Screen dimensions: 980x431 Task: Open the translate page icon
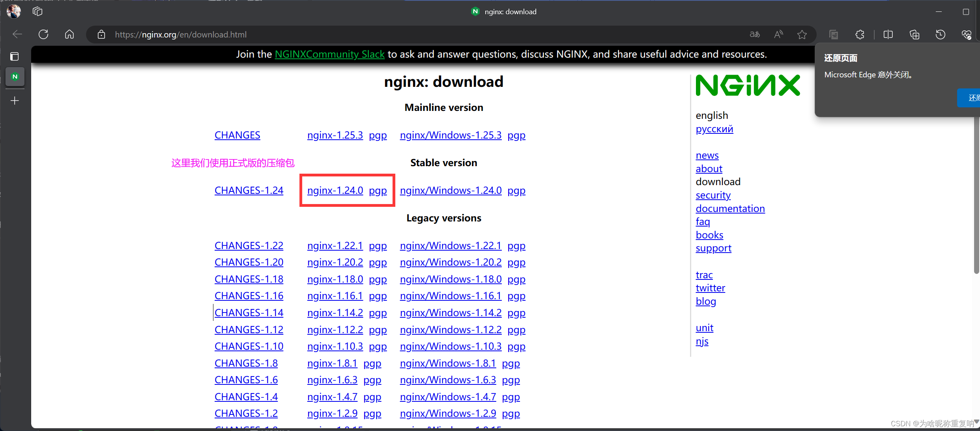[754, 34]
